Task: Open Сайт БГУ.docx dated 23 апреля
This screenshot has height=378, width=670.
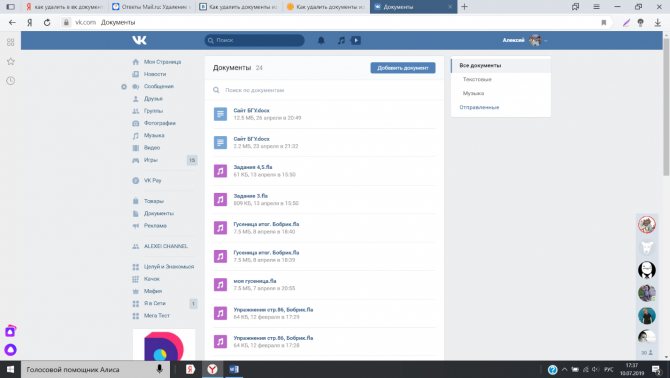Action: point(251,139)
